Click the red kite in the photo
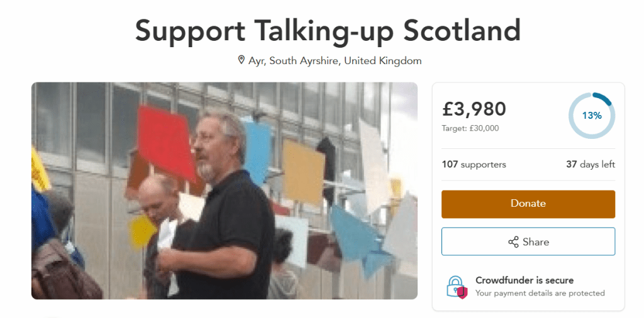Viewport: 644px width, 318px height. (166, 141)
